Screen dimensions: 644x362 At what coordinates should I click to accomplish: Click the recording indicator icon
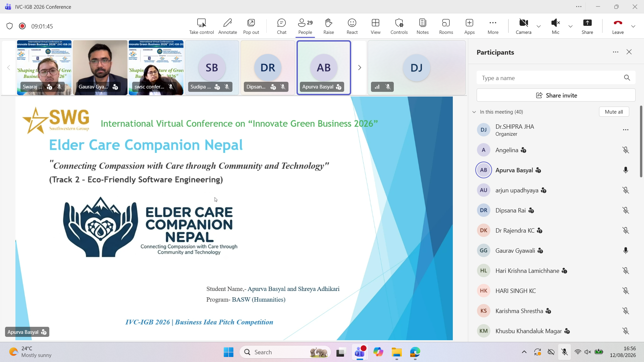pyautogui.click(x=22, y=26)
